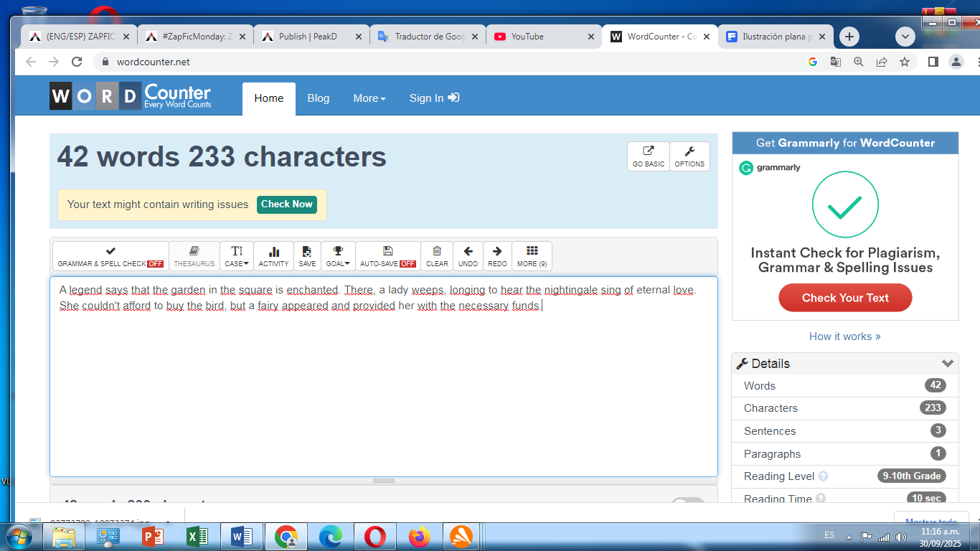Click the Activity bar chart icon
Screen dimensions: 980x551
[x=273, y=256]
